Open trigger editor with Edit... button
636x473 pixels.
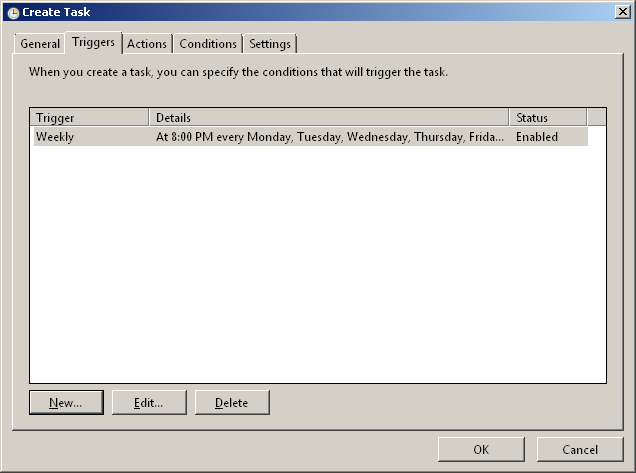pos(149,403)
